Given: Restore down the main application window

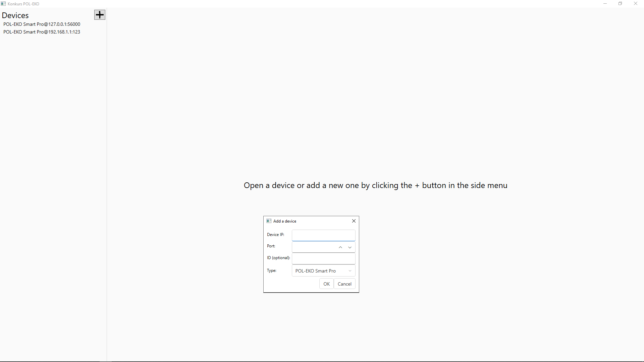Looking at the screenshot, I should tap(620, 4).
